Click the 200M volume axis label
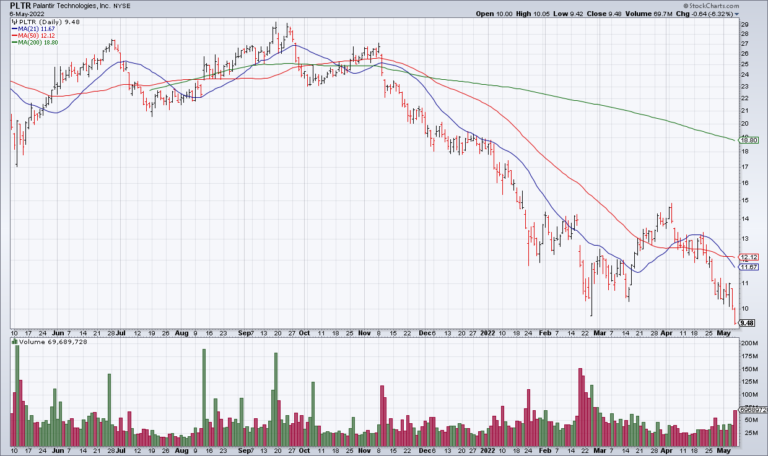The height and width of the screenshot is (456, 768). (x=749, y=343)
